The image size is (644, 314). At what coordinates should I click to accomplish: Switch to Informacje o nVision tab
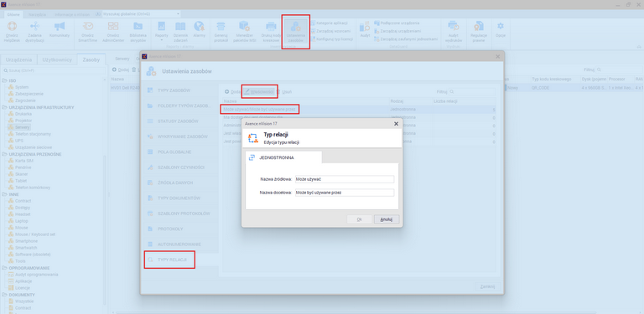[73, 14]
